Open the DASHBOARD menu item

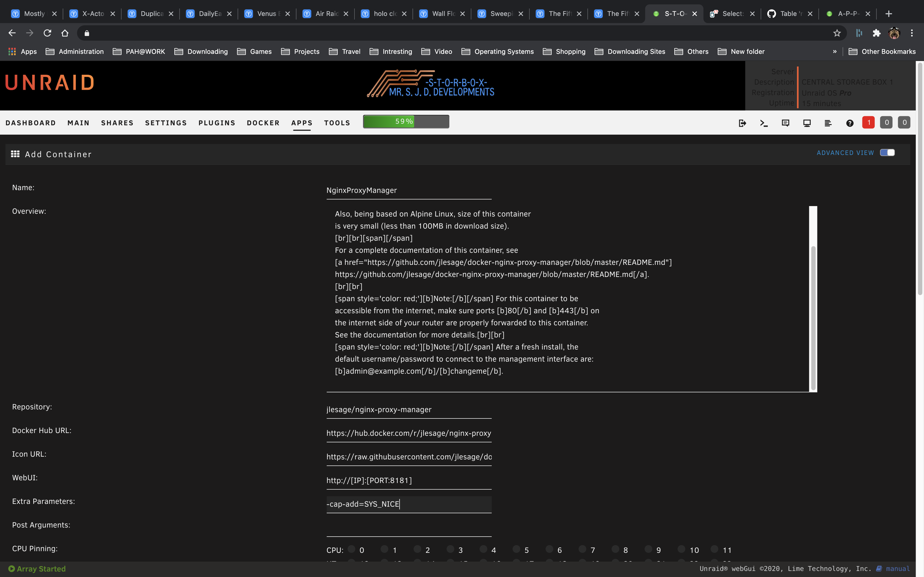31,123
